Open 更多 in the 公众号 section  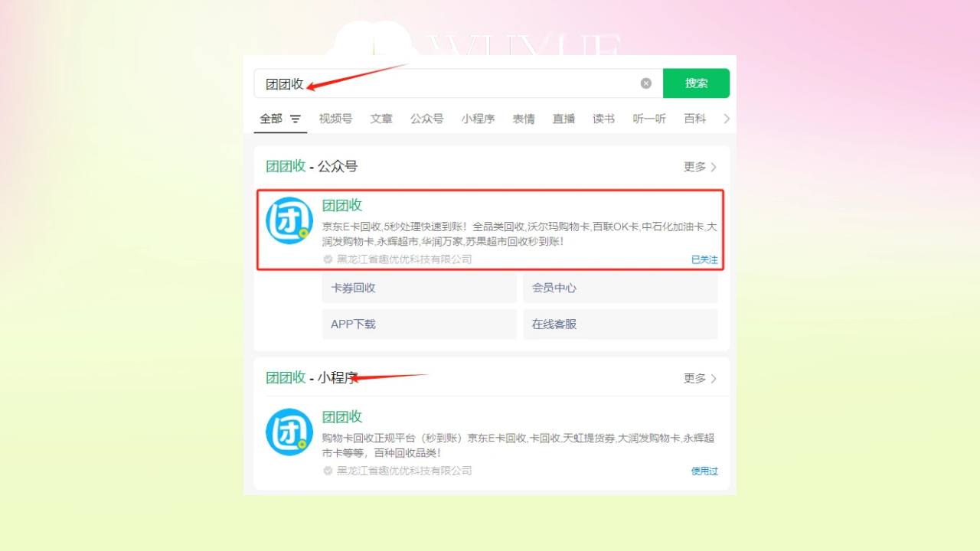pos(700,167)
